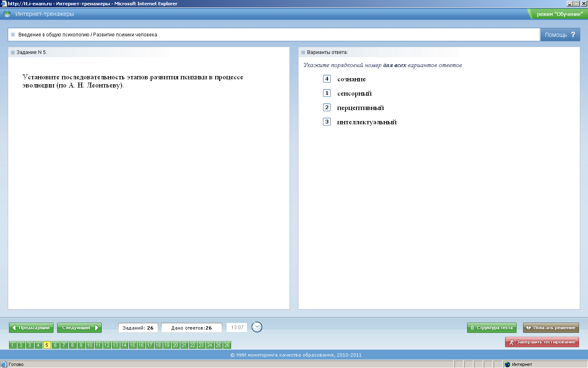Jump to question 22 in the navigator
Screen dimensions: 588x368
pyautogui.click(x=193, y=345)
